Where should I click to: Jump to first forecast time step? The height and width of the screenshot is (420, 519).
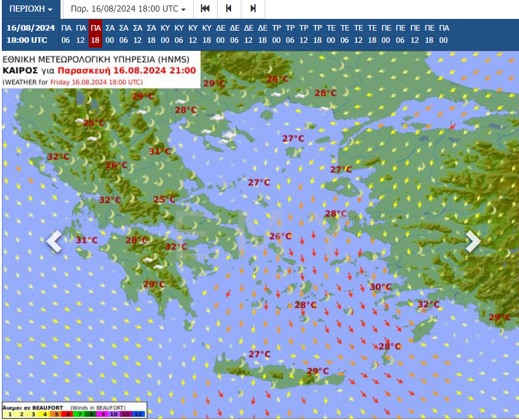205,9
